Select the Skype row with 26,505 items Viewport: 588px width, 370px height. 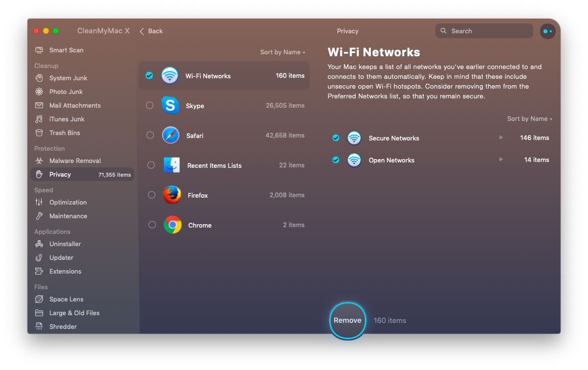point(224,105)
